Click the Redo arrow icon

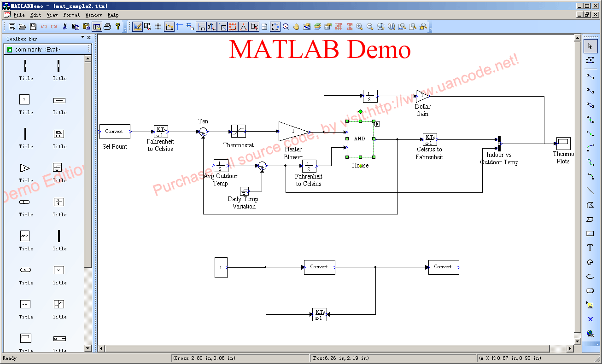(54, 27)
